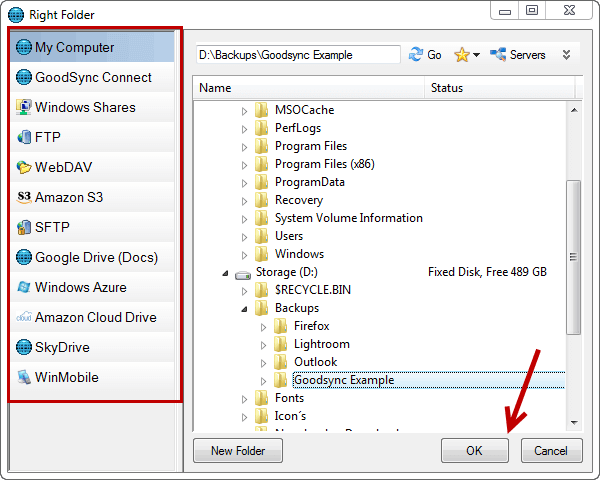Click the Go refresh icon
The height and width of the screenshot is (480, 600).
[x=416, y=55]
